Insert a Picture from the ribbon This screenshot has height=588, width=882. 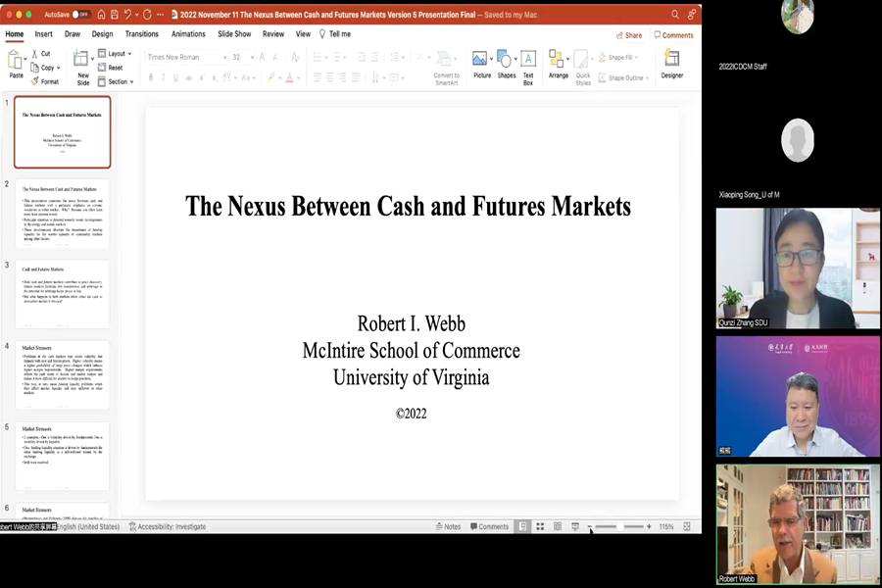[481, 63]
